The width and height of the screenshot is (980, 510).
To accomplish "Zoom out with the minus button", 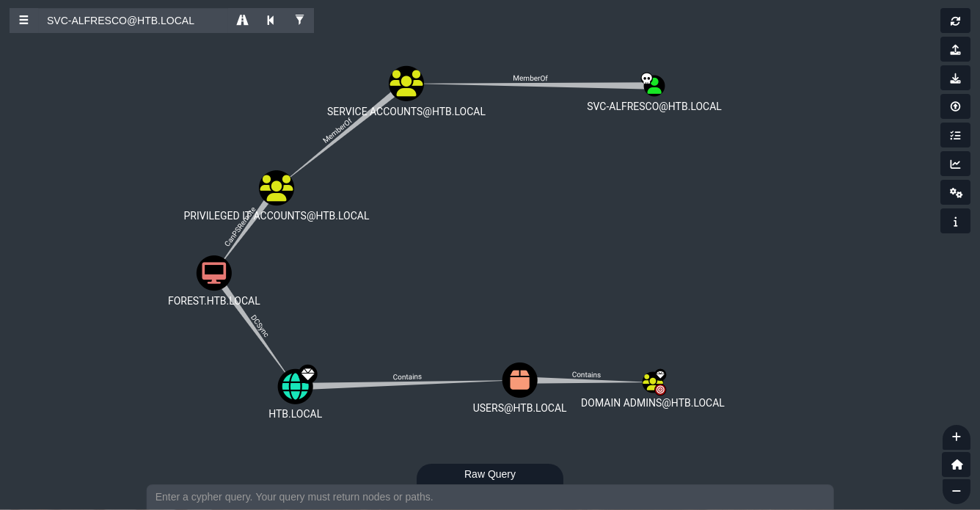I will [957, 491].
